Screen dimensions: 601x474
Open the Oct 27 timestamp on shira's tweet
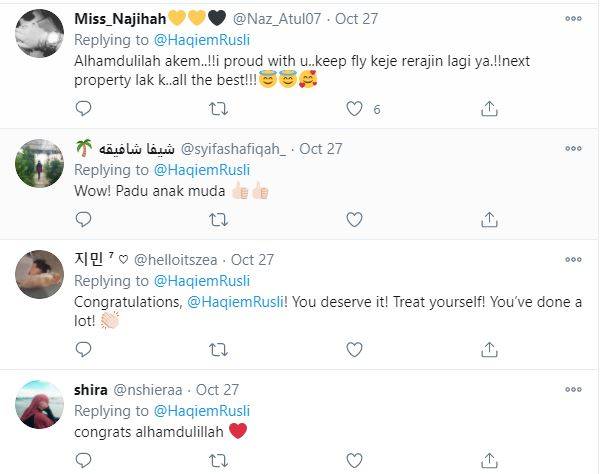(x=217, y=389)
